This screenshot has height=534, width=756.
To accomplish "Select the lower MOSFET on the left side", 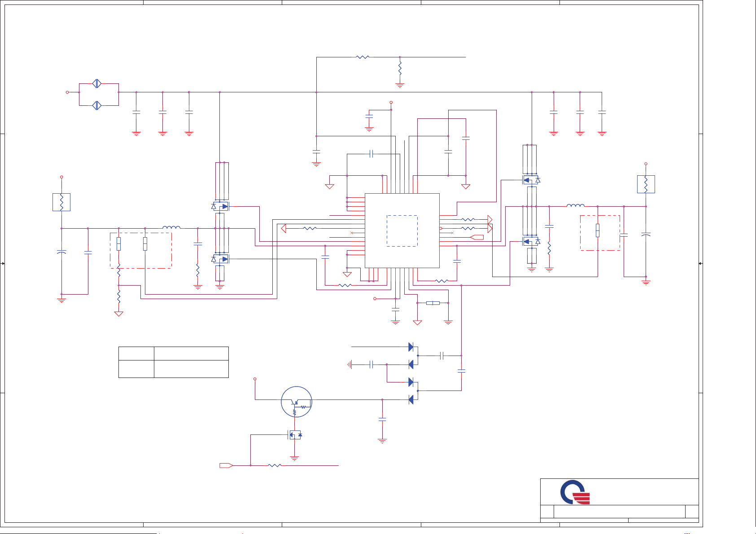I will point(220,259).
